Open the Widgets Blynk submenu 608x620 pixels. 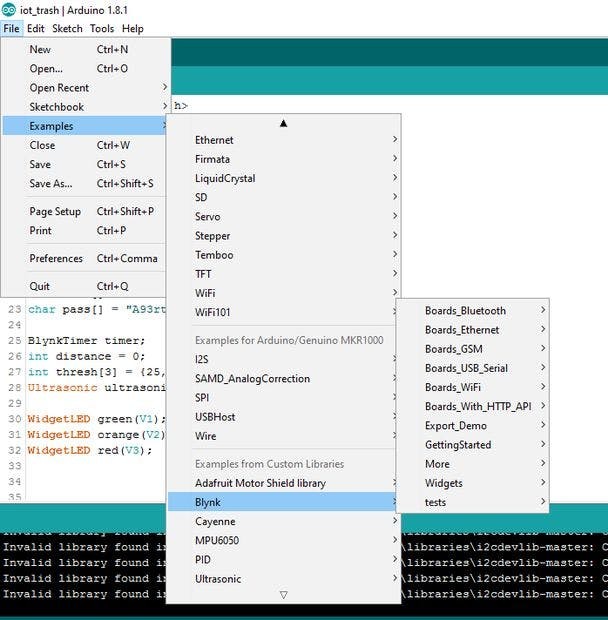coord(473,483)
